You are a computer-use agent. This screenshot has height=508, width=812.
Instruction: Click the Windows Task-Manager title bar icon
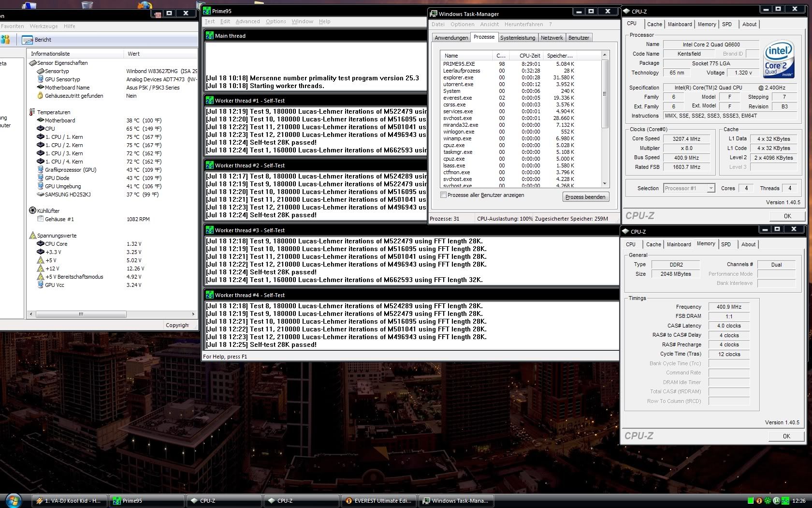point(434,14)
